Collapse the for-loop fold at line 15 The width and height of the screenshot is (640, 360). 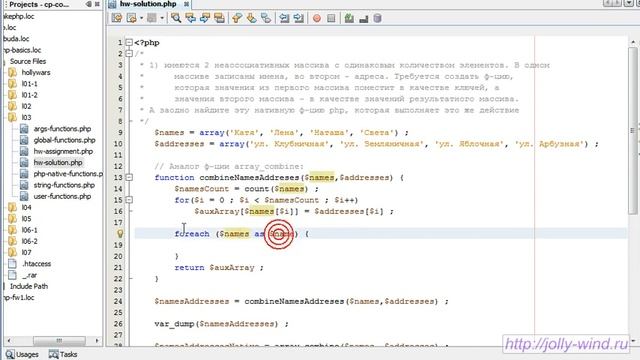129,200
